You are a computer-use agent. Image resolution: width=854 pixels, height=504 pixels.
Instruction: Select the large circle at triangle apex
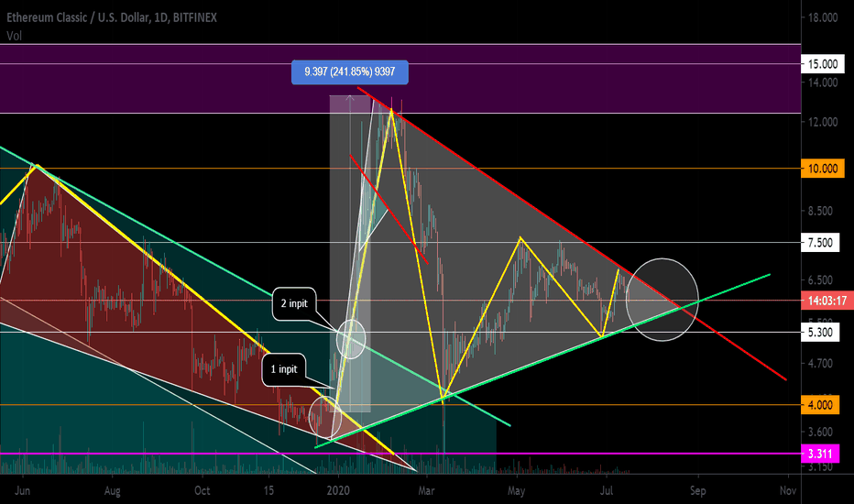[x=662, y=300]
